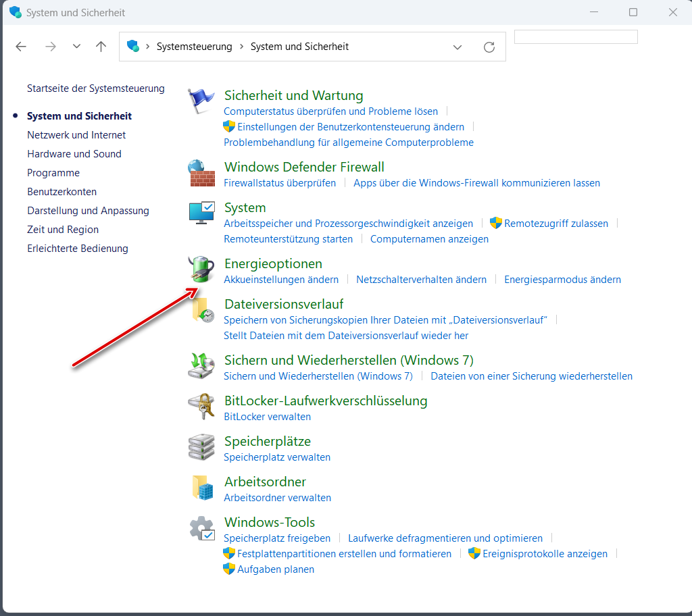Open Hardware und Sound category
This screenshot has width=692, height=616.
tap(74, 154)
